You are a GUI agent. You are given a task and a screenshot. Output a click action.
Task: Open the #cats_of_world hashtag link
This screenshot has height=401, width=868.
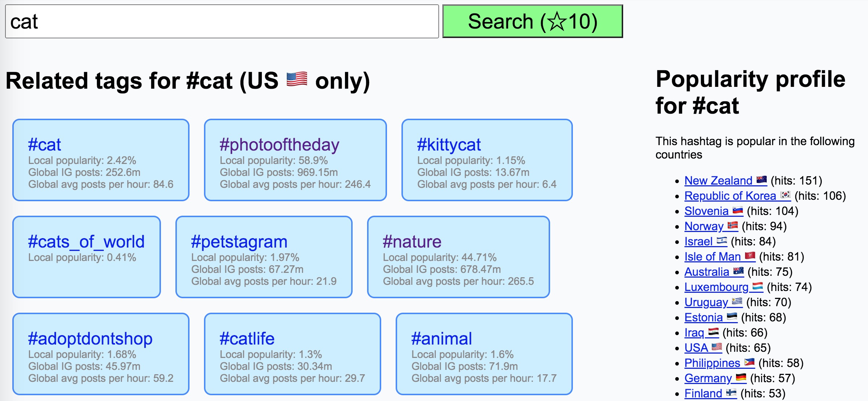86,242
